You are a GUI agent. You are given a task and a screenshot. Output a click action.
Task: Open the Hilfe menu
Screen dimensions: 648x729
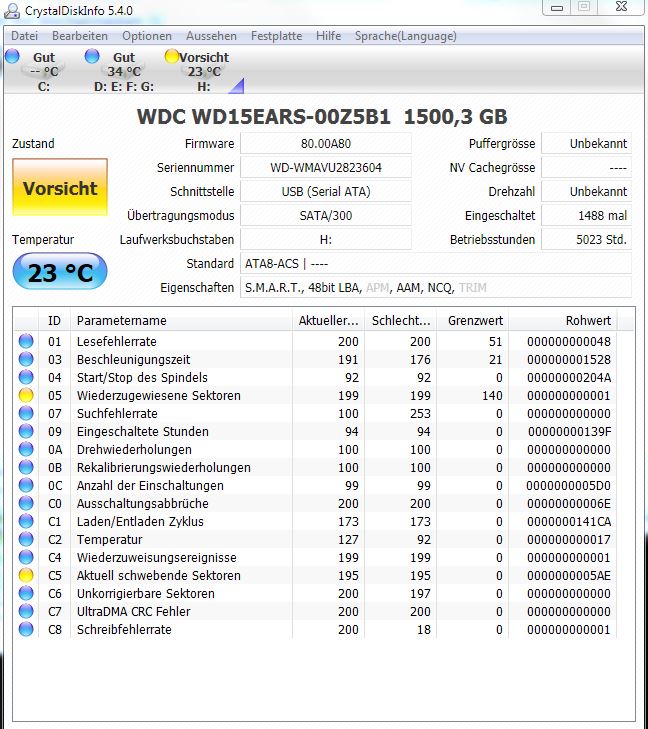tap(328, 36)
